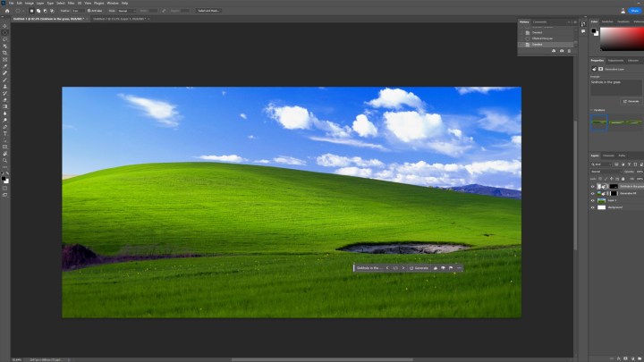Hide the Background layer

pyautogui.click(x=593, y=207)
